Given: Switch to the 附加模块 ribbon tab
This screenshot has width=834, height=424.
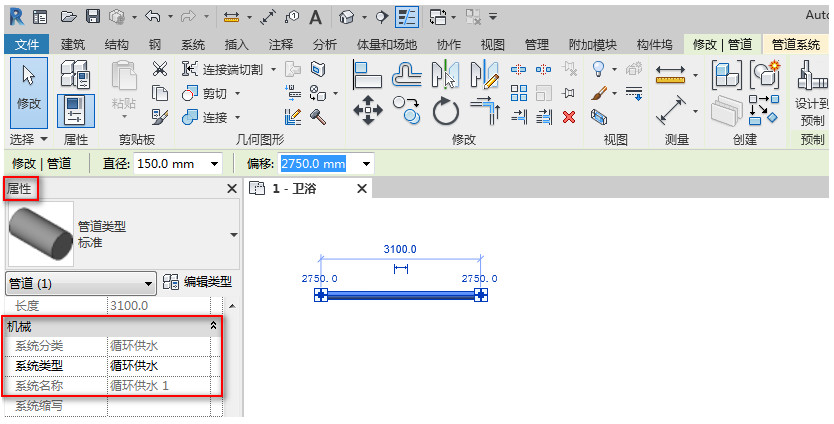Looking at the screenshot, I should point(593,45).
